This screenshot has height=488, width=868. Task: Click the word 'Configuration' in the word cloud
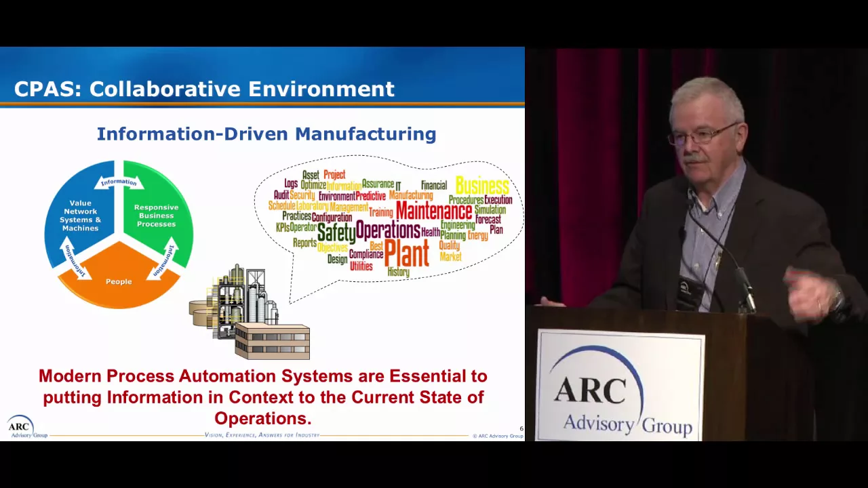tap(332, 218)
